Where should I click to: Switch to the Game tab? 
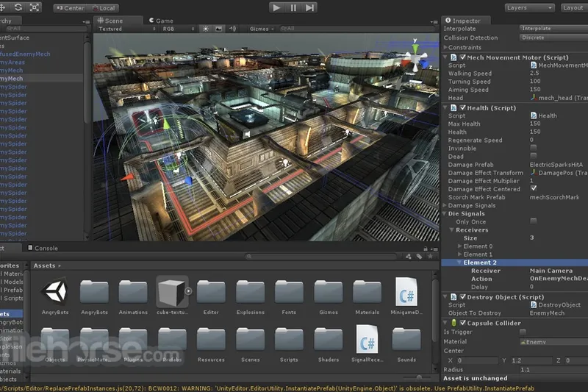(161, 21)
